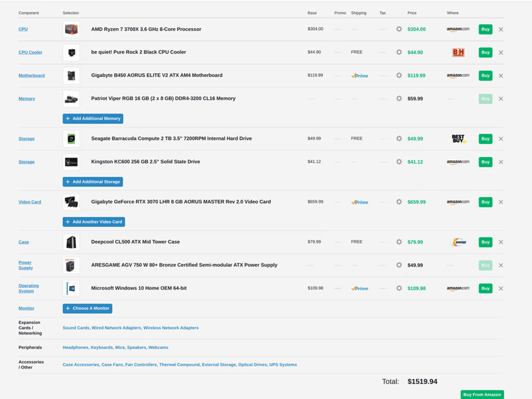Browse Wireless Network Adapters link

171,328
